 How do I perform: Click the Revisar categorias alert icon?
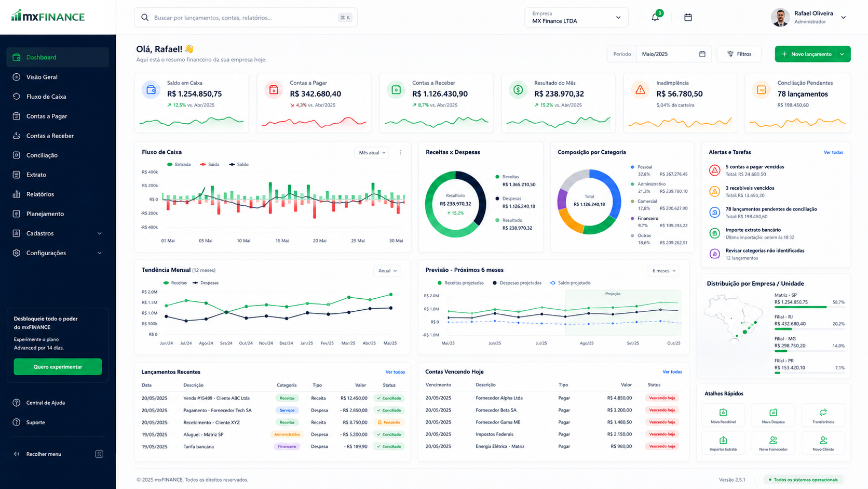click(x=715, y=254)
